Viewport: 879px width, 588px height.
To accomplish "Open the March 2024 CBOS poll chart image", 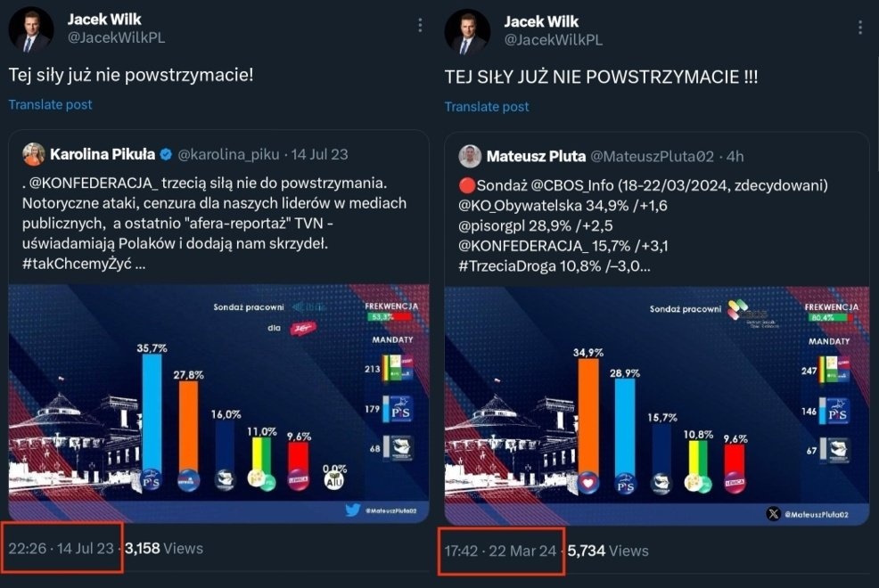I will 656,403.
